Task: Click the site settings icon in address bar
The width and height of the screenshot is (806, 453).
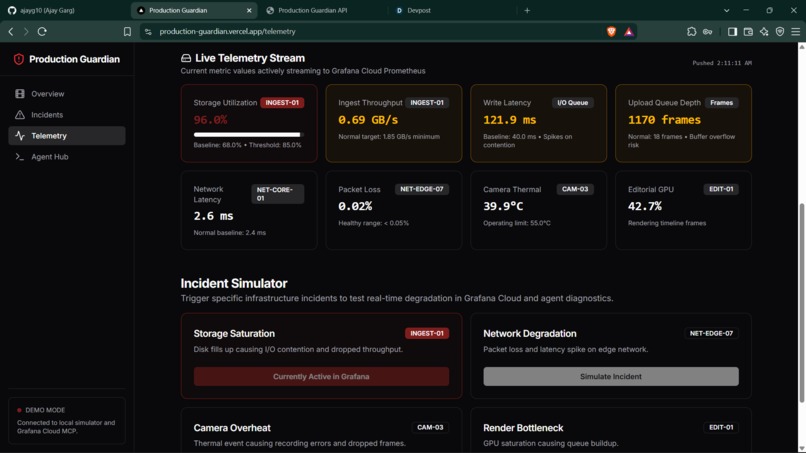Action: pos(148,32)
